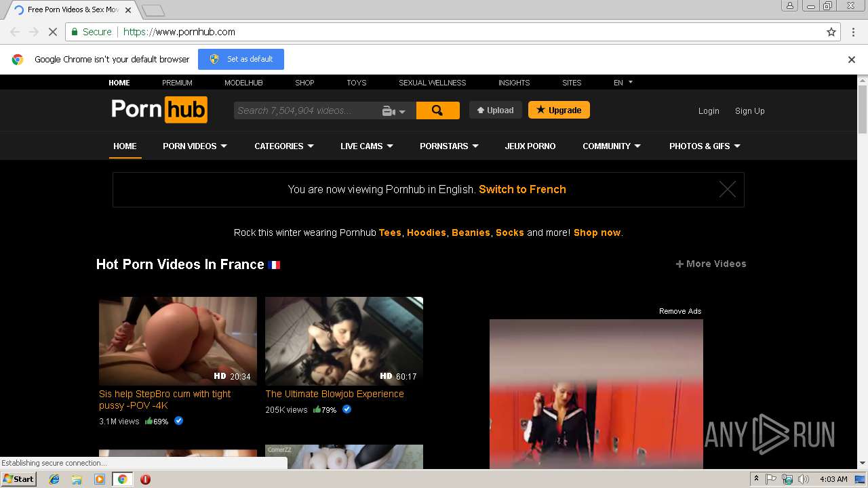Click the browser forward arrow
Screen dimensions: 868x488
(x=34, y=32)
